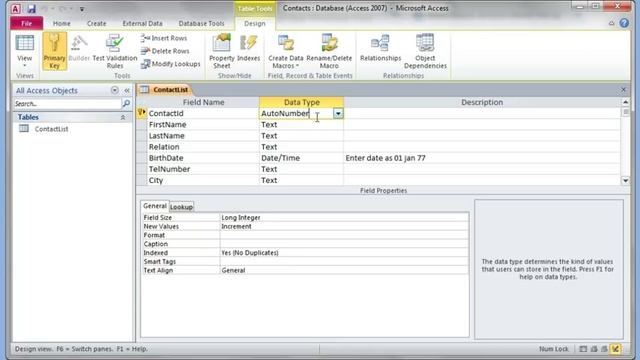The height and width of the screenshot is (360, 640).
Task: Click the Format property field
Action: point(344,235)
